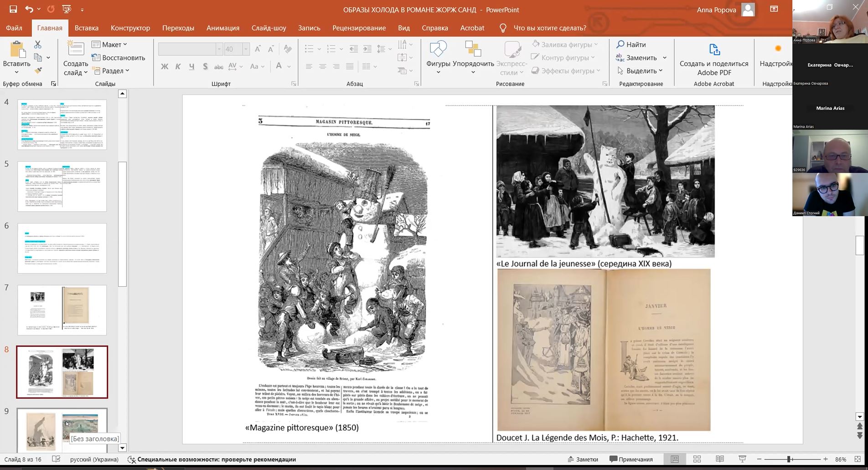
Task: Start slideshow from the status bar
Action: tap(742, 459)
